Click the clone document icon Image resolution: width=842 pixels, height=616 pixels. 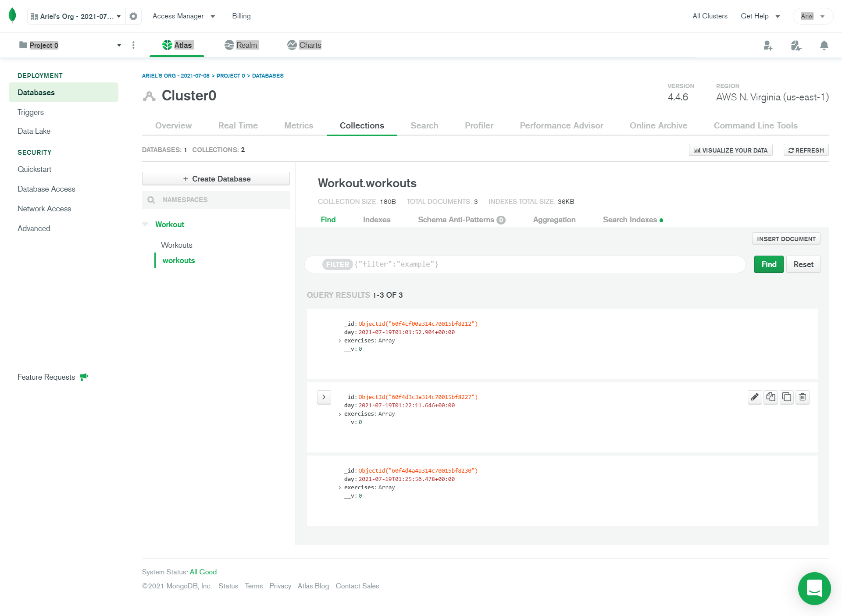tap(787, 397)
